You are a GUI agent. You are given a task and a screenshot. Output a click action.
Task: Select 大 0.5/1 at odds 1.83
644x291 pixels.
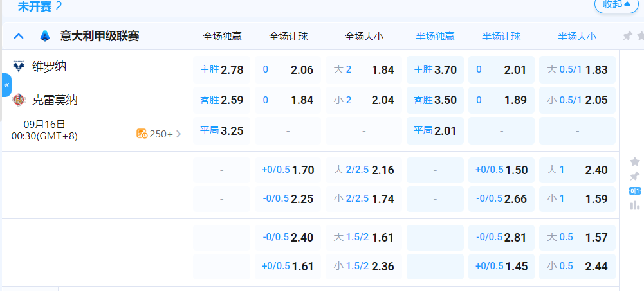pyautogui.click(x=577, y=69)
